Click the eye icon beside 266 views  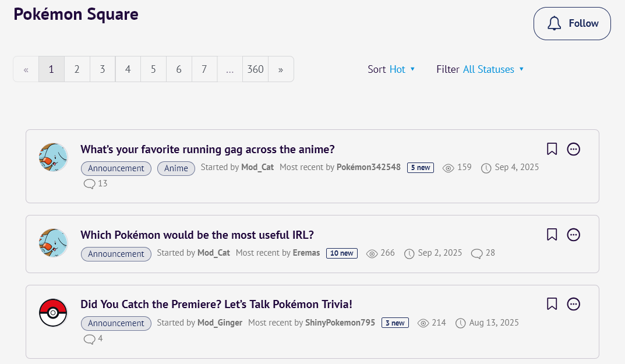point(372,254)
